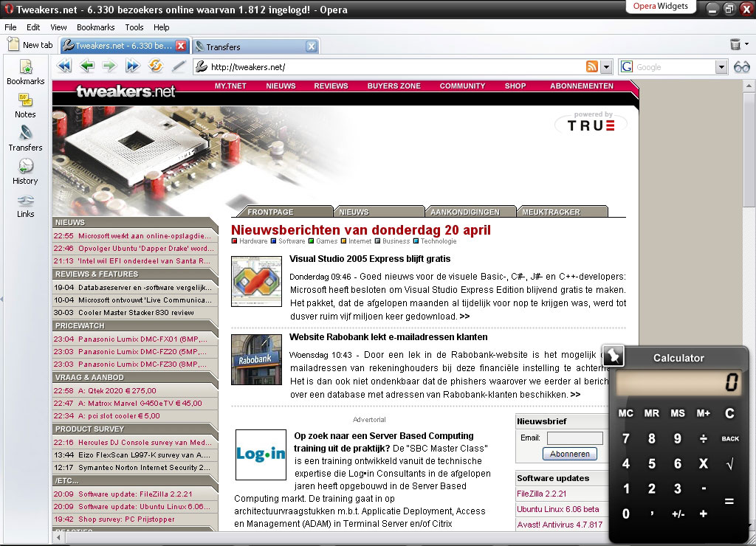This screenshot has height=546, width=756.
Task: Open headline Website Rabobank lekt e-mailadressen klanten
Action: (388, 337)
